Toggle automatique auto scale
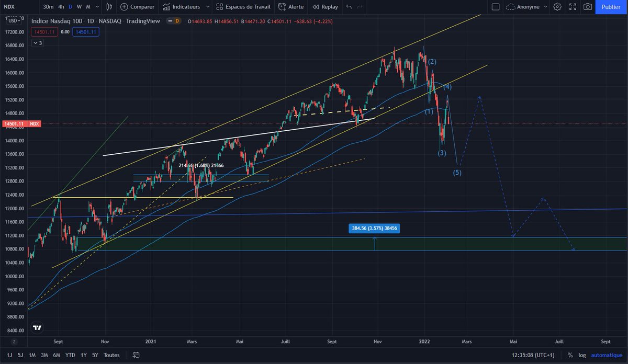The height and width of the screenshot is (364, 628). click(x=606, y=355)
